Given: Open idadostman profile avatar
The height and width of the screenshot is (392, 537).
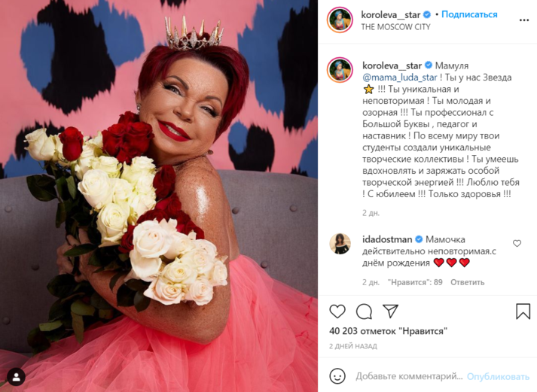Looking at the screenshot, I should (340, 244).
